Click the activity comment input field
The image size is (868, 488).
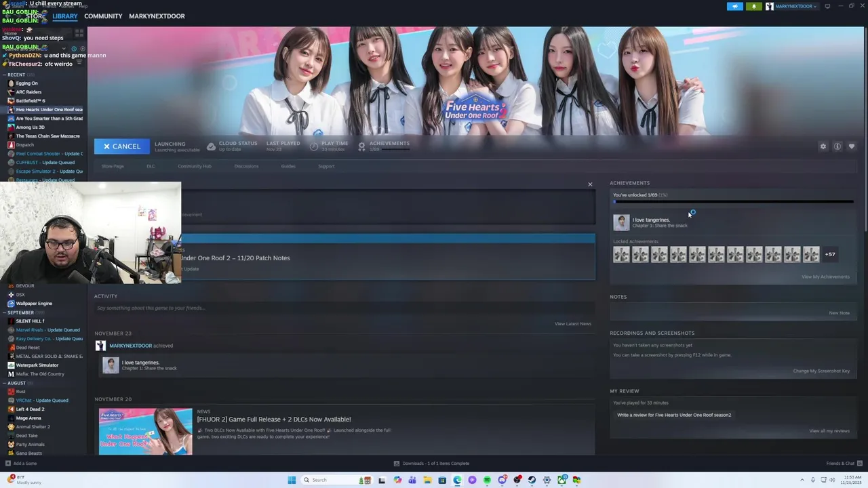(x=344, y=308)
